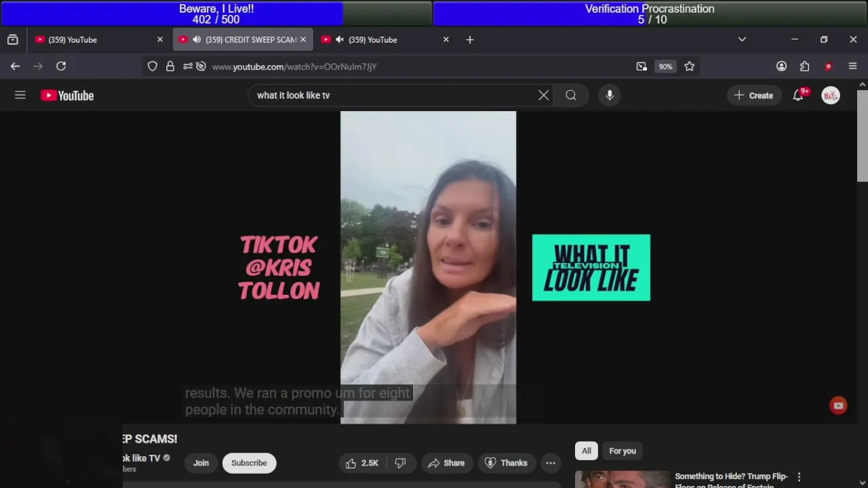Mute audio on the CREDIT SWEEP tab

197,40
